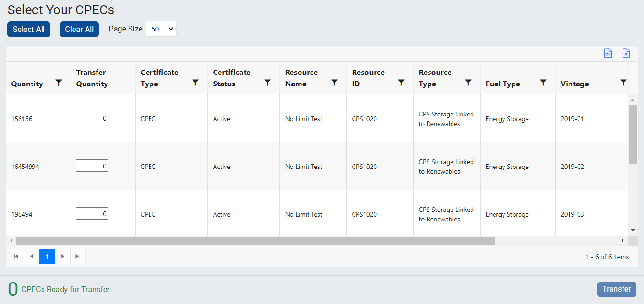
Task: Click the horizontal scrollbar thumb
Action: [256, 241]
